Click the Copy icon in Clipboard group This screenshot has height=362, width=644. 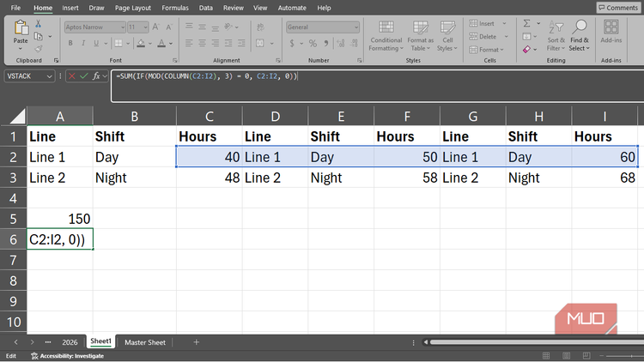tap(38, 37)
